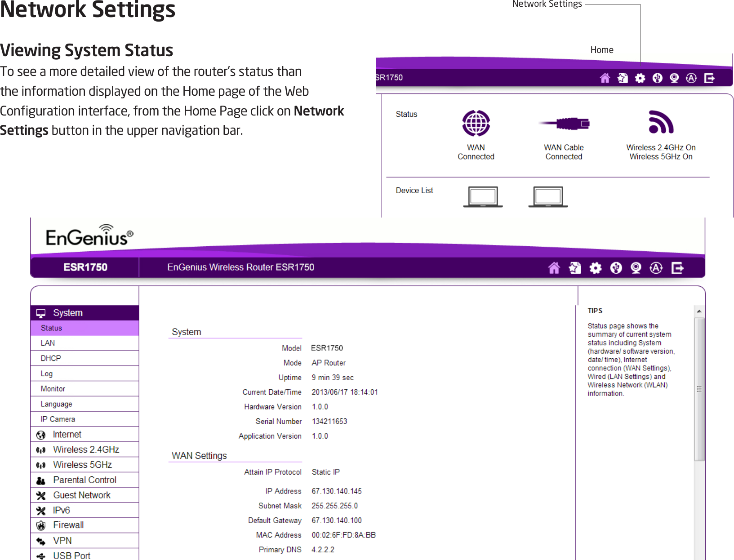The width and height of the screenshot is (734, 560).
Task: Click the Current Date/Time value 2013/06/17
Action: (345, 392)
